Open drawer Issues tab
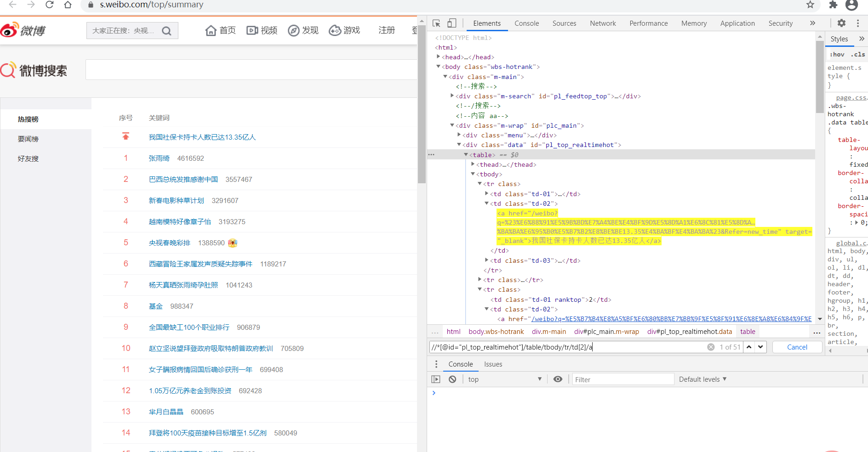This screenshot has width=868, height=452. tap(493, 364)
